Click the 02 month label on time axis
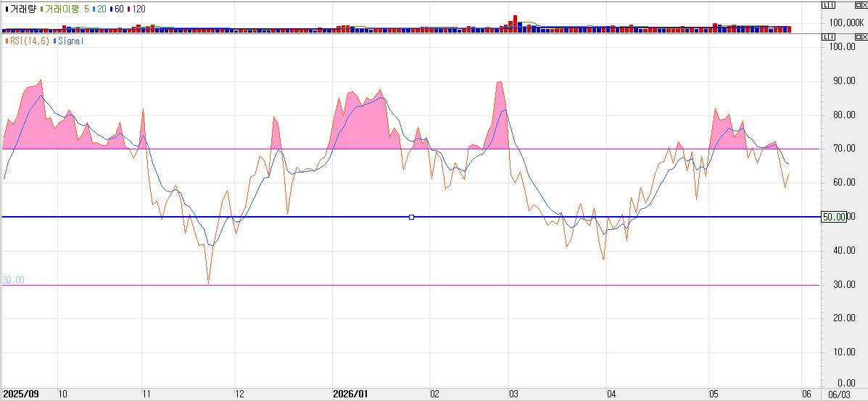Viewport: 868px width, 401px height. [x=434, y=394]
